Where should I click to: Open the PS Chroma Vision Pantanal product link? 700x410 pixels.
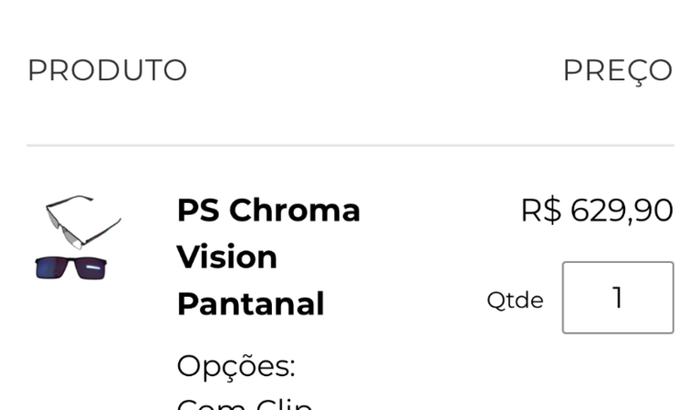[268, 257]
